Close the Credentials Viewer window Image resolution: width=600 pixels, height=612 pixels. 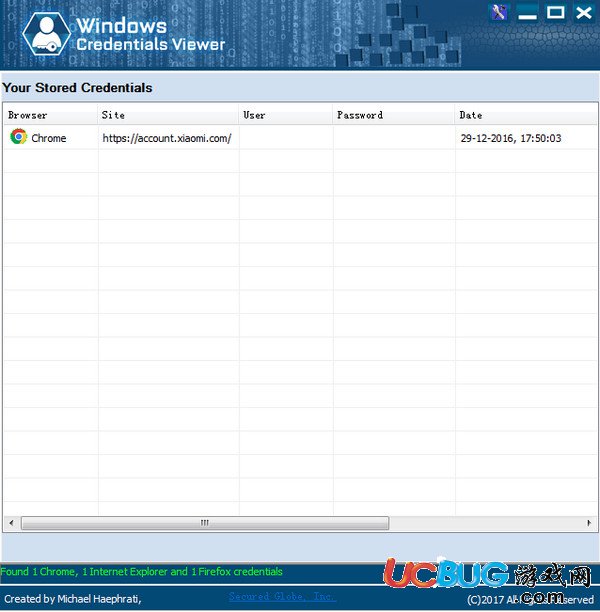click(584, 12)
